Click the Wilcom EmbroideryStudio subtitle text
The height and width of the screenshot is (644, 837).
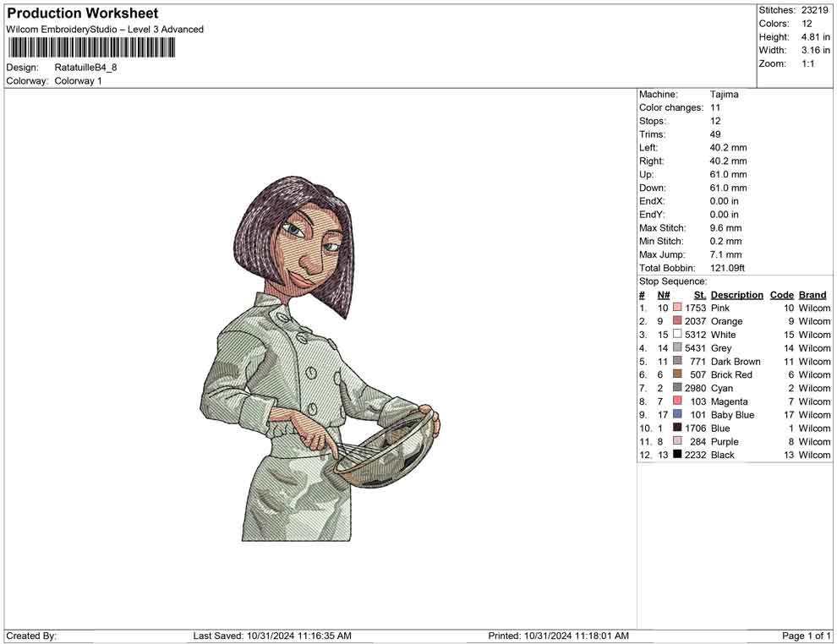105,30
